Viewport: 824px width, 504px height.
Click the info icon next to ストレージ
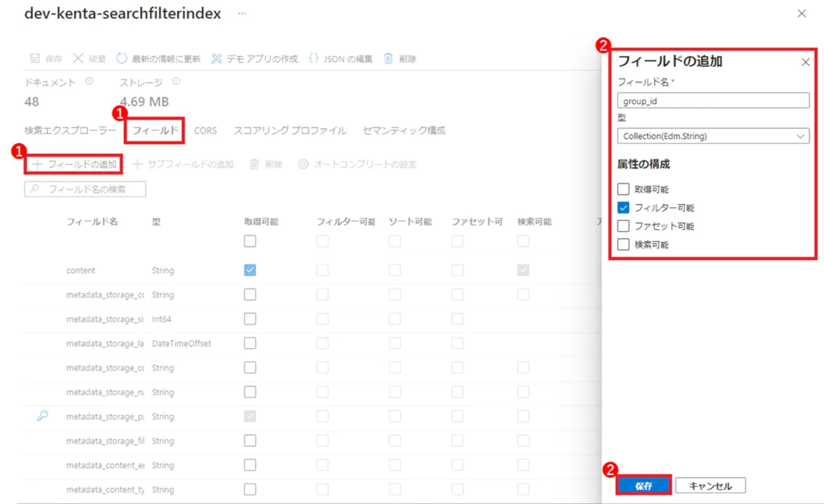[176, 82]
